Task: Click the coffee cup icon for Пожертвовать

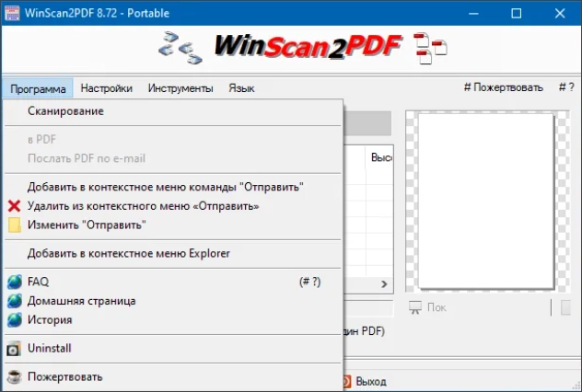Action: pos(14,376)
